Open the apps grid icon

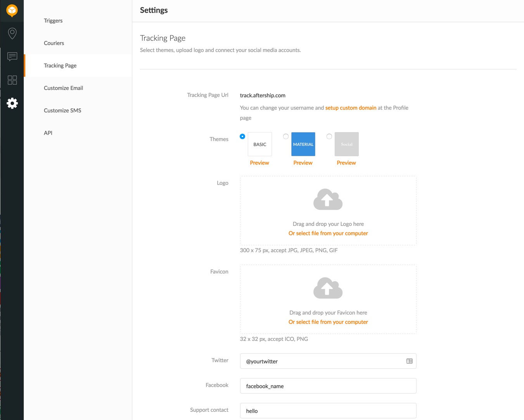pyautogui.click(x=12, y=80)
